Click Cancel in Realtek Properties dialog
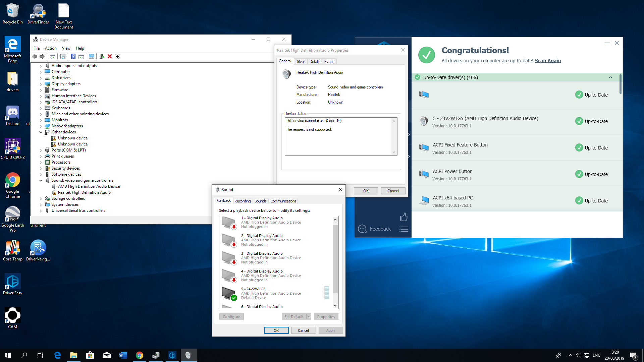 click(393, 191)
